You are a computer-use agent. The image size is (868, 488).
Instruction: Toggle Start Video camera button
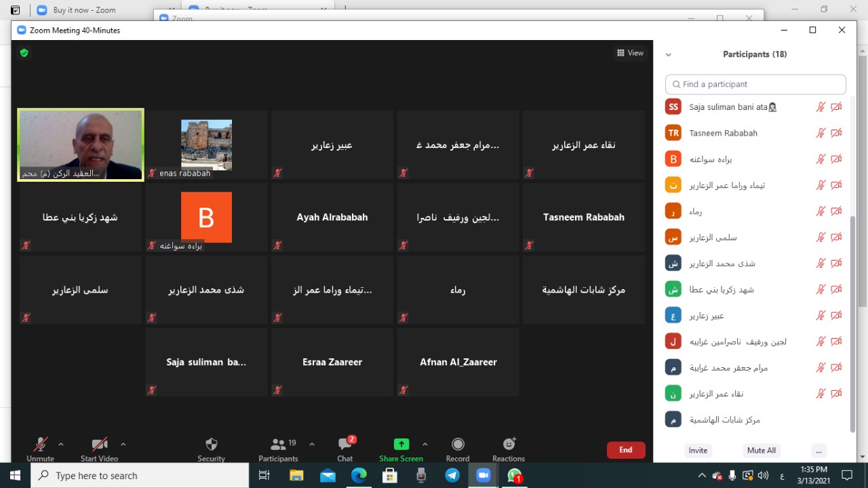pyautogui.click(x=100, y=445)
